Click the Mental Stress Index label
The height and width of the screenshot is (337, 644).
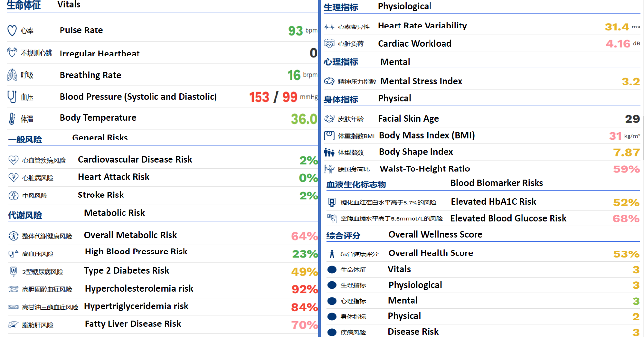pyautogui.click(x=421, y=81)
